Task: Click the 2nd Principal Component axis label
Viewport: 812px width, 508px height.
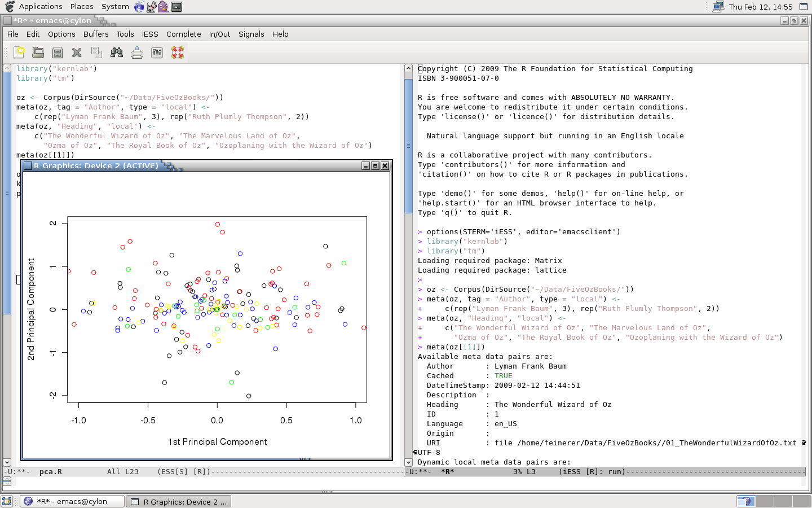Action: [31, 309]
